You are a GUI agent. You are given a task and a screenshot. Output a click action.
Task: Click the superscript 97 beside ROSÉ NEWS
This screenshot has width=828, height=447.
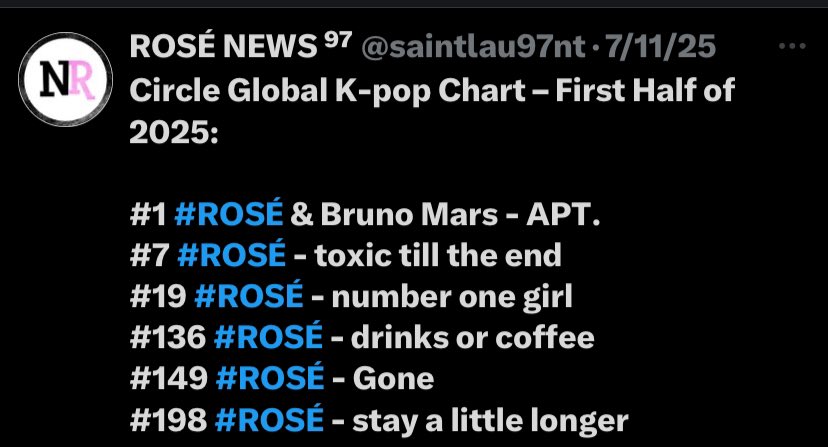coord(337,40)
